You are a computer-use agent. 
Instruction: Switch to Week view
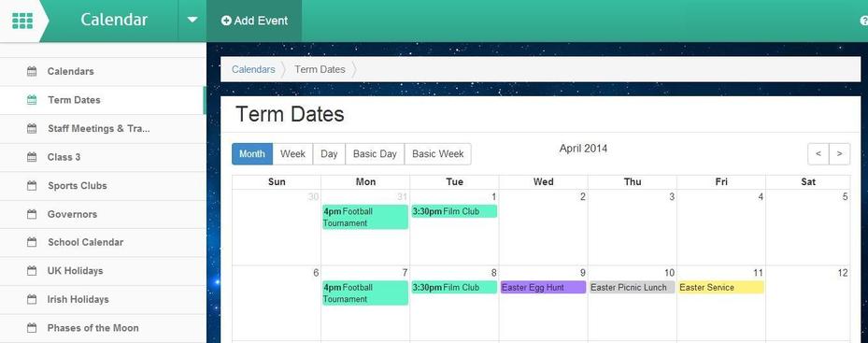click(292, 154)
